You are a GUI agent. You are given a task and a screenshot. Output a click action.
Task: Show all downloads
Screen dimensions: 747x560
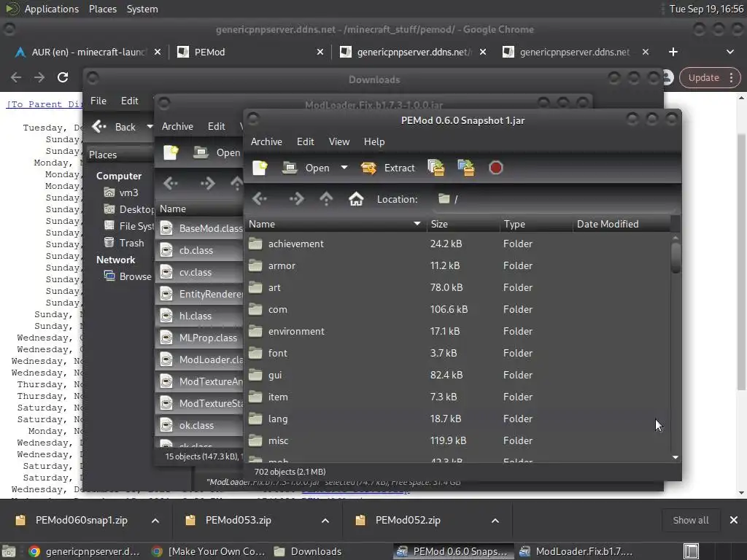(690, 521)
